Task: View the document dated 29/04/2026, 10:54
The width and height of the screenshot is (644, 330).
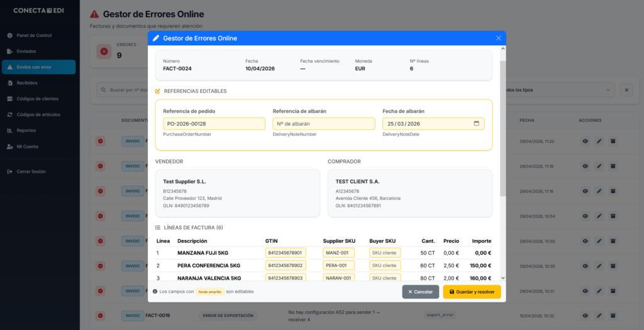Action: tap(586, 216)
